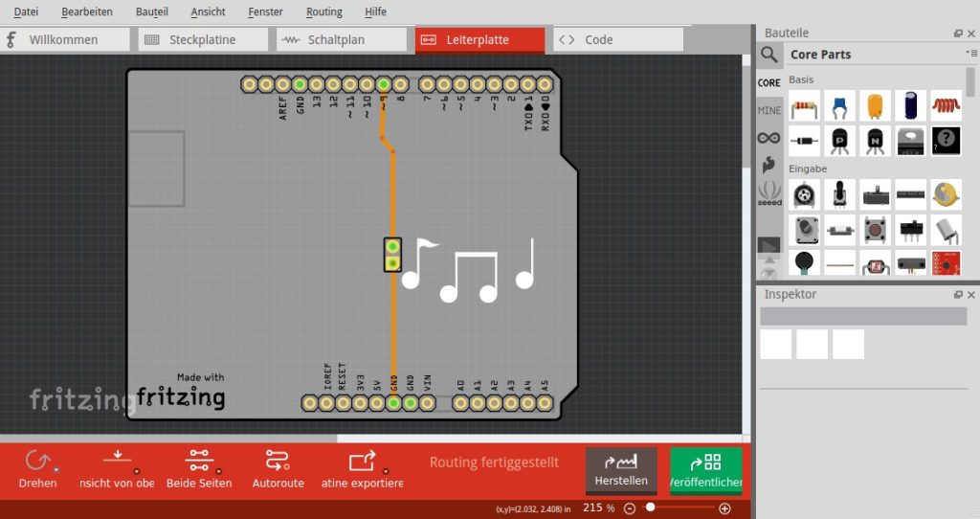Select the resistor part in Basis
Viewport: 980px width, 519px height.
tap(805, 105)
